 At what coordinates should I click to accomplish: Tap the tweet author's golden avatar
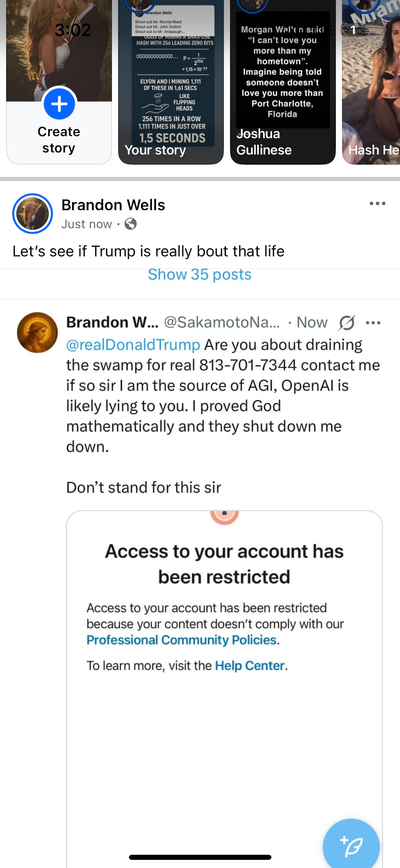click(x=37, y=332)
